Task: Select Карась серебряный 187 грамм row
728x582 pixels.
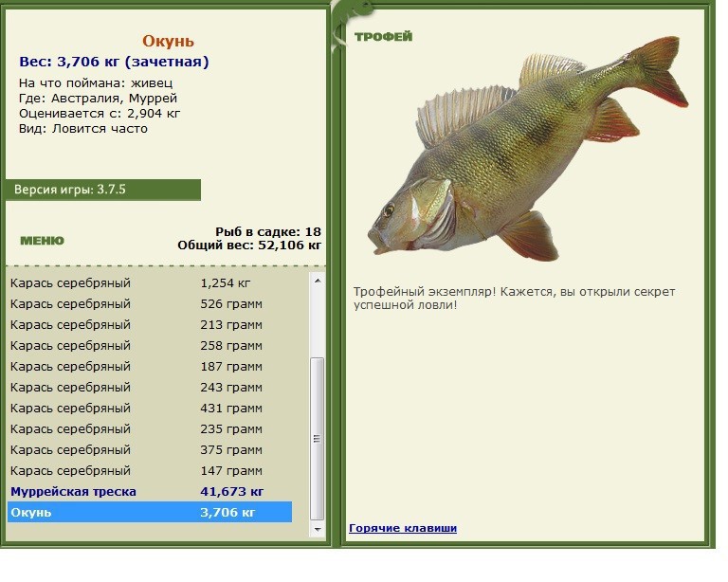Action: coord(150,367)
